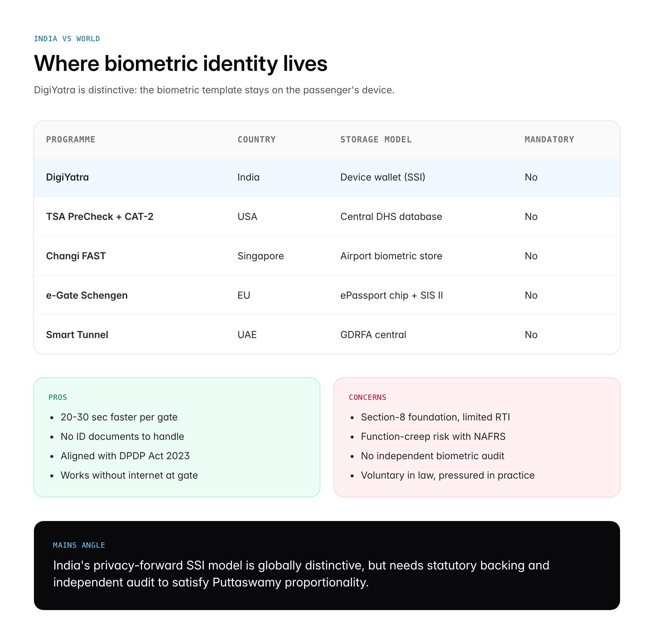654x644 pixels.
Task: Select the STORAGE MODEL column header
Action: click(x=376, y=139)
